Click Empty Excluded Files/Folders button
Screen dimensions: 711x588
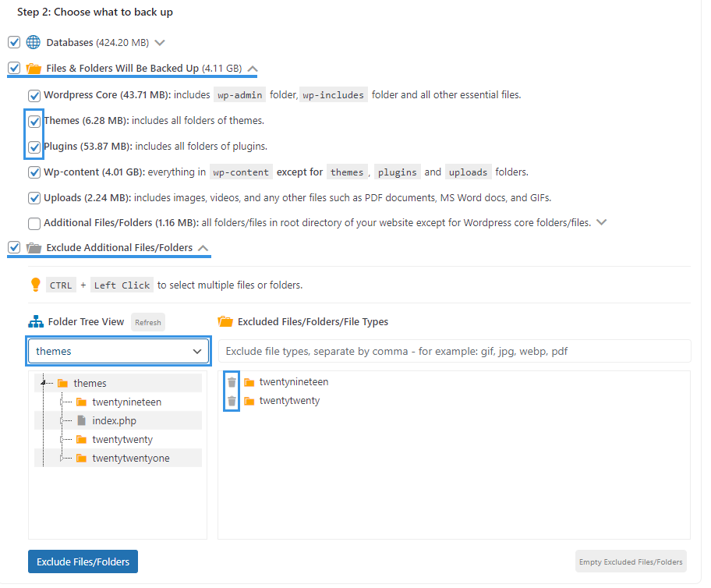[x=631, y=561]
